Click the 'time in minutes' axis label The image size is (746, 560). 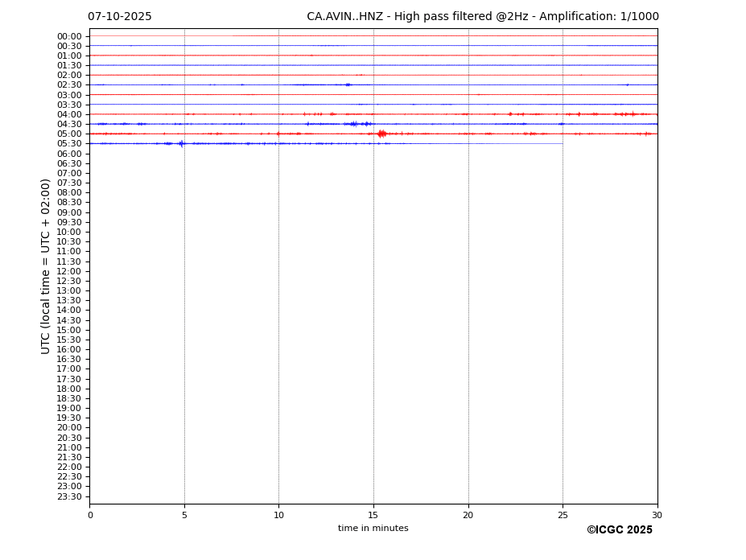[373, 529]
